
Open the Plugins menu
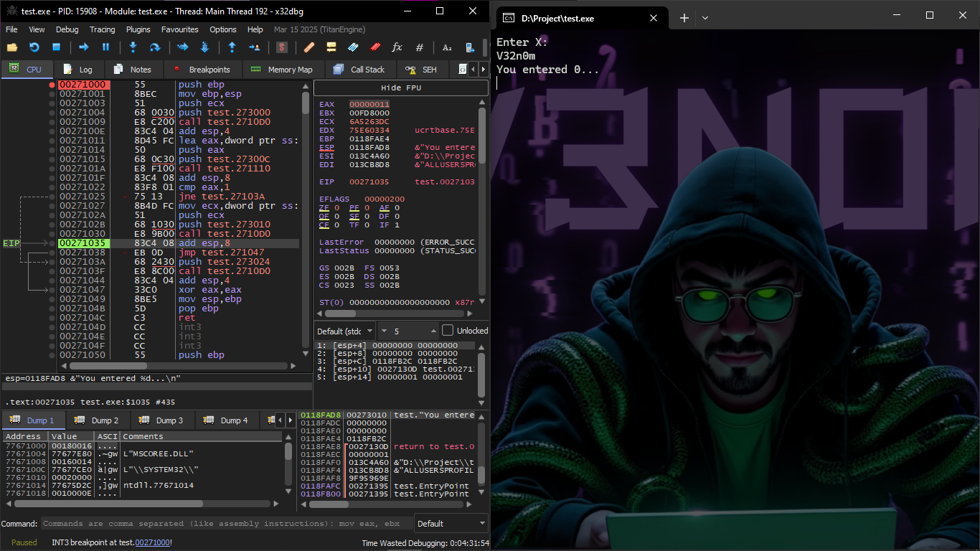tap(138, 29)
